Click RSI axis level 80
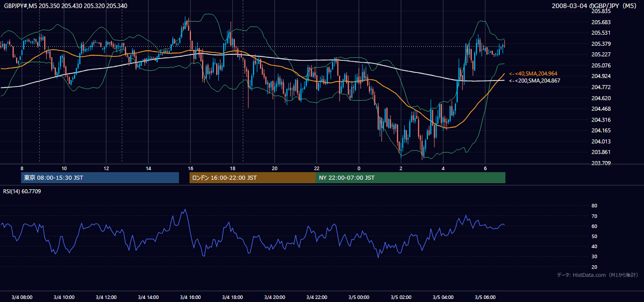 pyautogui.click(x=594, y=206)
